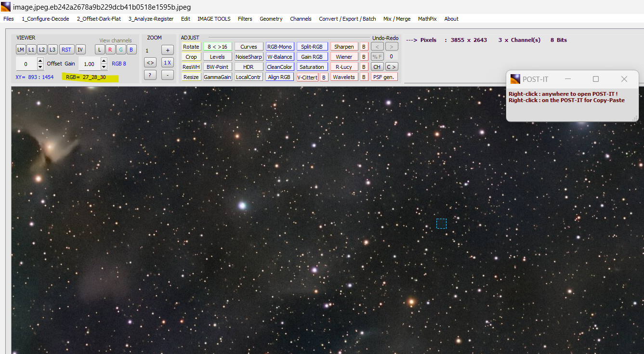
Task: Toggle the IV viewer button
Action: 80,50
